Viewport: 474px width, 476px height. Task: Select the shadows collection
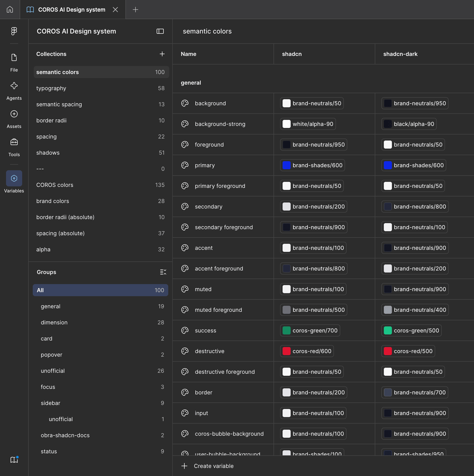tap(101, 153)
